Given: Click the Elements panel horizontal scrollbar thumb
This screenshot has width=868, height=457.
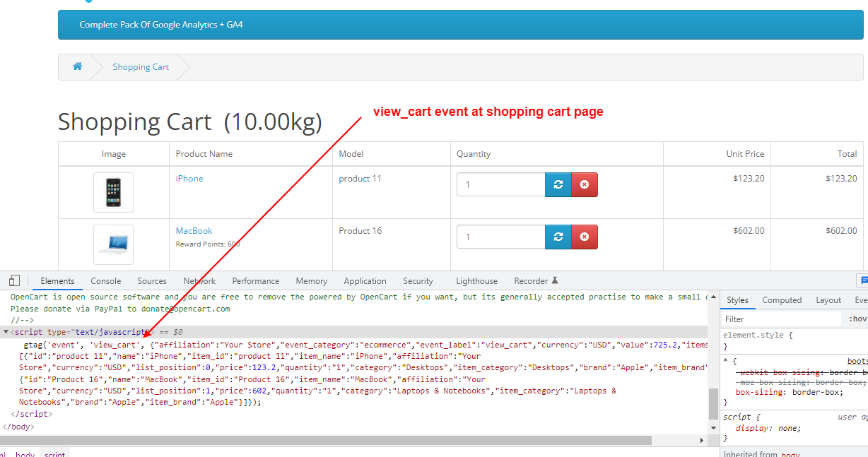Looking at the screenshot, I should tap(326, 440).
